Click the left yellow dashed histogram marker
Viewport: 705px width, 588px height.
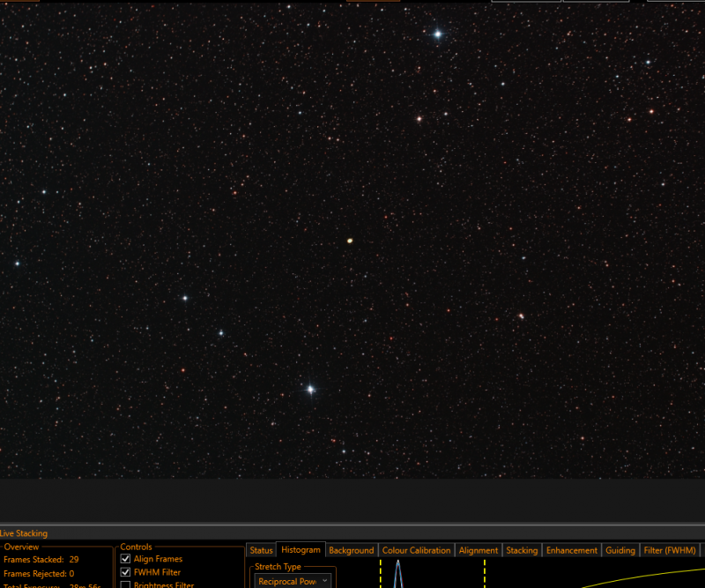pyautogui.click(x=381, y=574)
